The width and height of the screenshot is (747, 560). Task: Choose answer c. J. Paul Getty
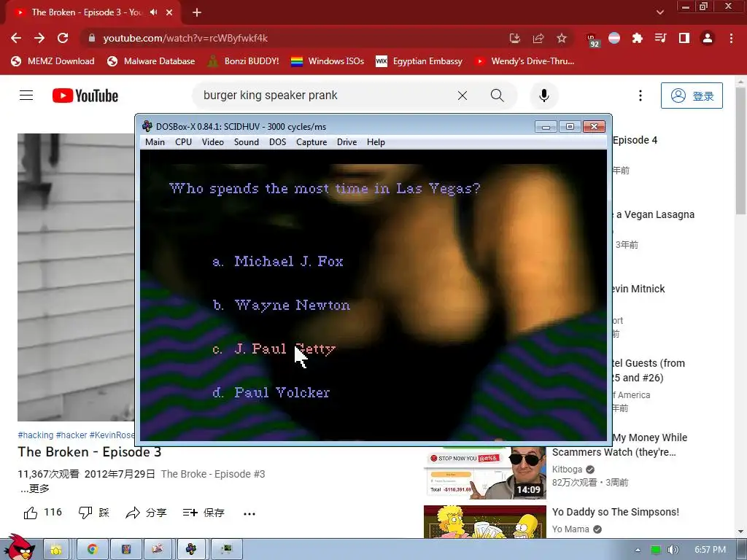pyautogui.click(x=274, y=349)
